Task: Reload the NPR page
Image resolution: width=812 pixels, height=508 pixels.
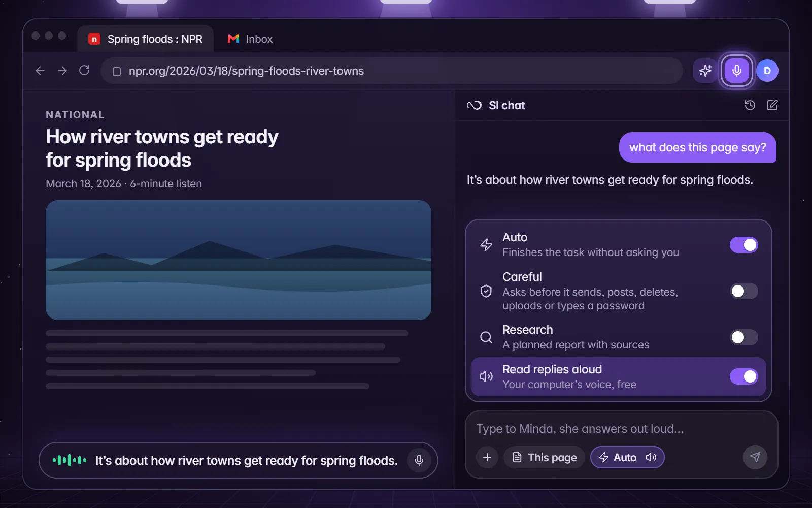Action: 84,70
